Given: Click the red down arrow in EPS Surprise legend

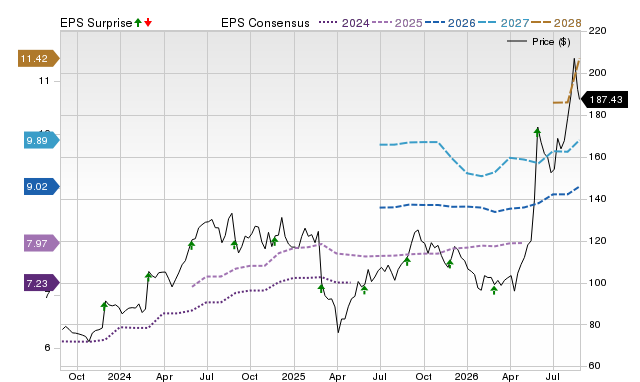Looking at the screenshot, I should (x=148, y=22).
